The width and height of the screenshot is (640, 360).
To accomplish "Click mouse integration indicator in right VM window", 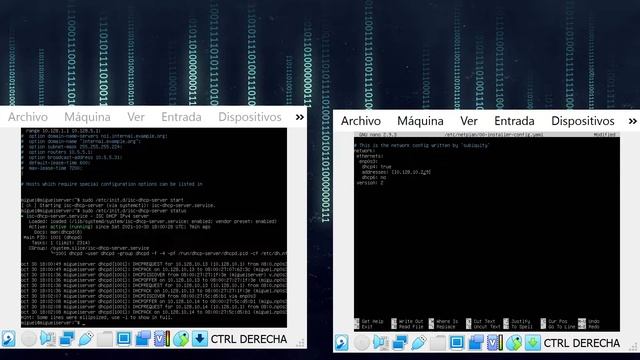I will click(x=514, y=343).
